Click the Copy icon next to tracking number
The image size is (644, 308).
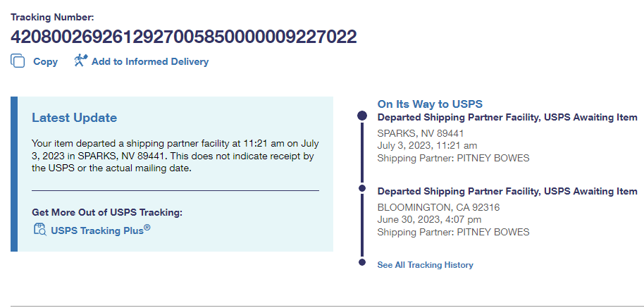pos(18,61)
